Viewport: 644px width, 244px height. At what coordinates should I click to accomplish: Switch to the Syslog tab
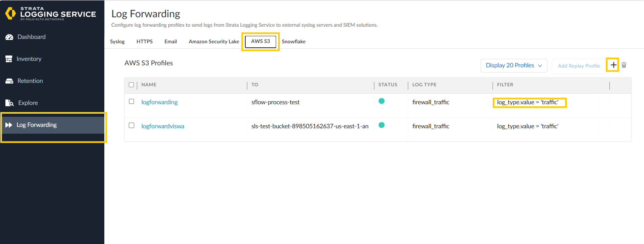pos(117,42)
